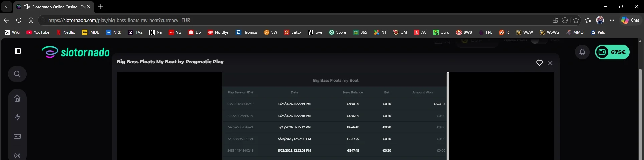
Task: Open browser settings and more menu
Action: (612, 20)
